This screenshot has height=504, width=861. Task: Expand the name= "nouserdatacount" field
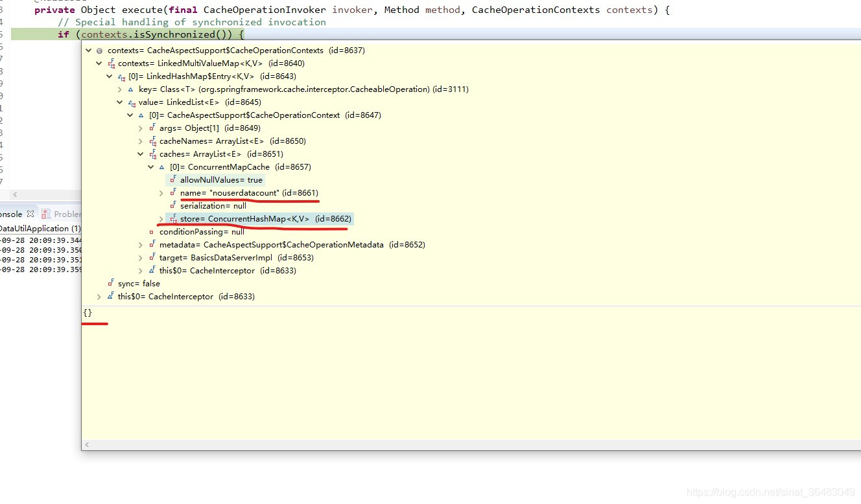[161, 193]
